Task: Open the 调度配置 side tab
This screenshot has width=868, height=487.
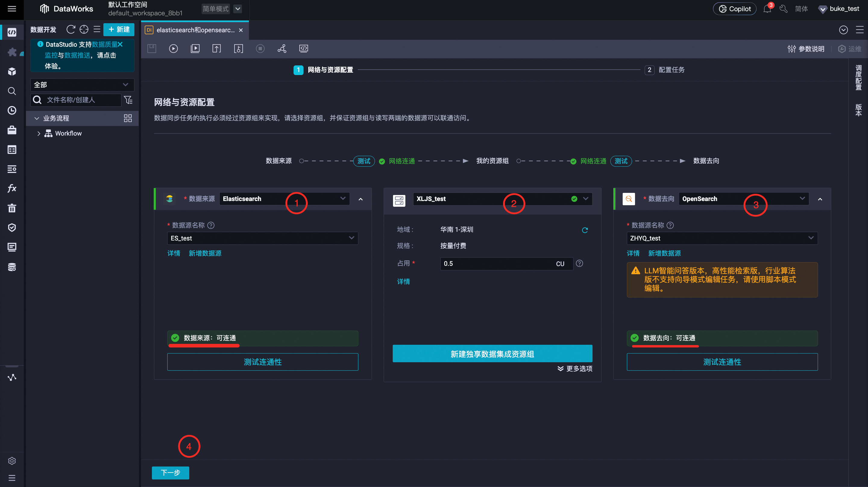Action: [858, 78]
